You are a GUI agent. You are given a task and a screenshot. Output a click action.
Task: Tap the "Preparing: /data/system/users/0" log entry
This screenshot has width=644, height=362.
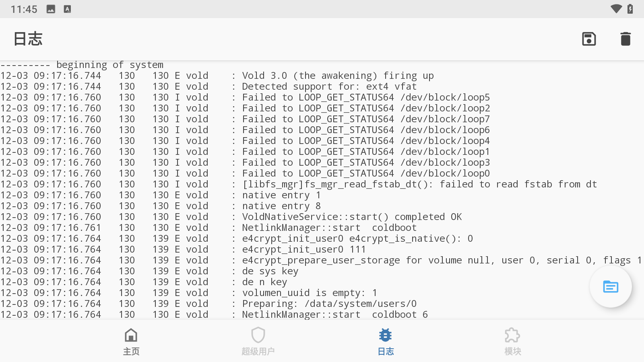329,304
